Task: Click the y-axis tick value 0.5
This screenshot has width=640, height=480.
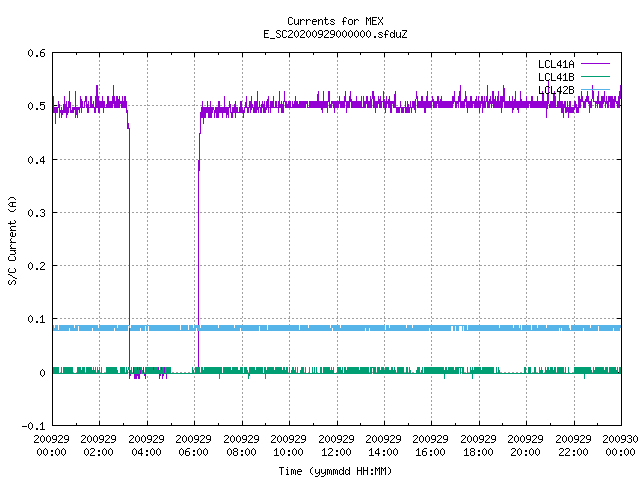Action: pos(36,106)
